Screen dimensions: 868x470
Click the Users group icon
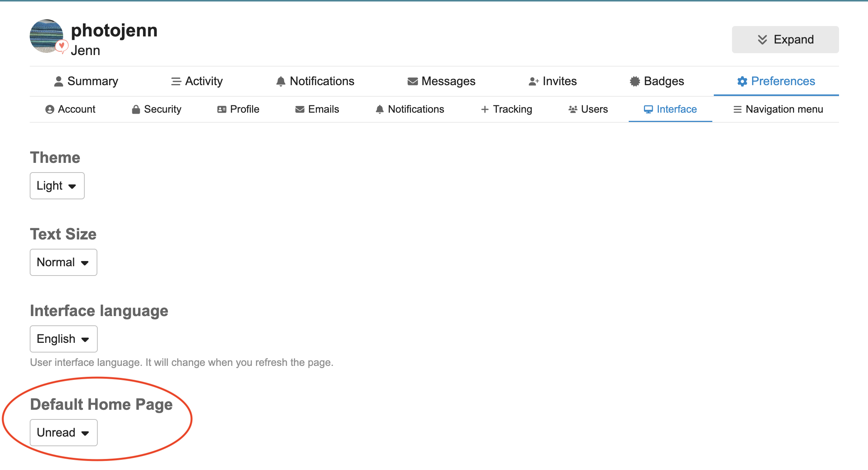(573, 109)
